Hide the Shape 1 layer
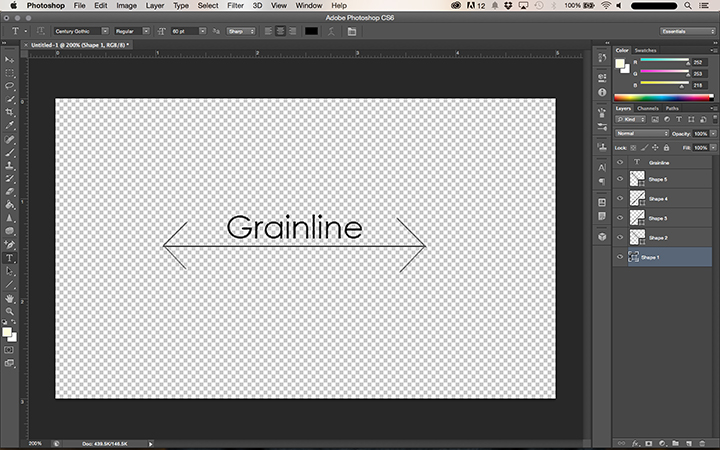This screenshot has width=720, height=450. [x=619, y=257]
